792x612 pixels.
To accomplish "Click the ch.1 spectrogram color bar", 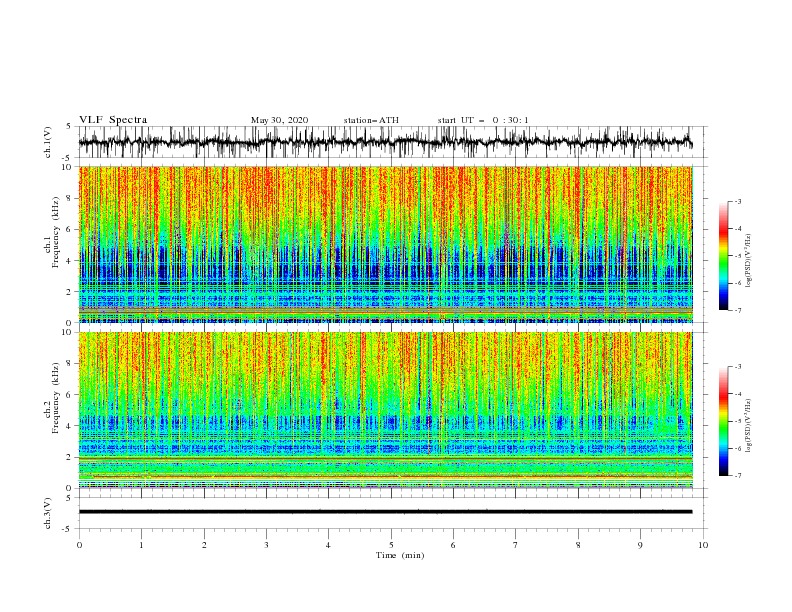I will pos(724,256).
